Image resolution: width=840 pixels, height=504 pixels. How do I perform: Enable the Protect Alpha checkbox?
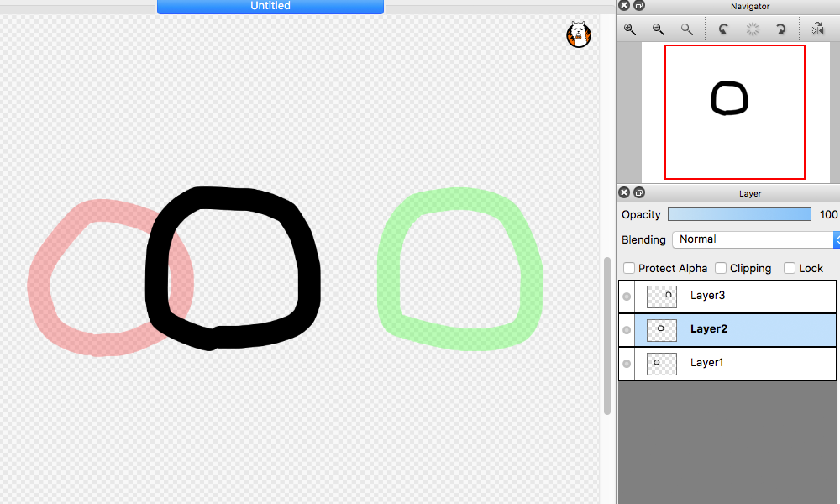click(629, 268)
